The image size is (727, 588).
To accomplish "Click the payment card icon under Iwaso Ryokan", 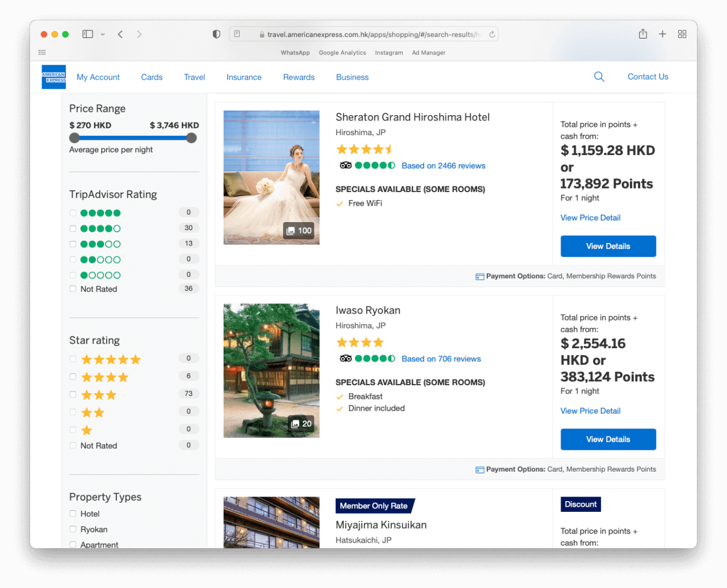I will point(480,470).
